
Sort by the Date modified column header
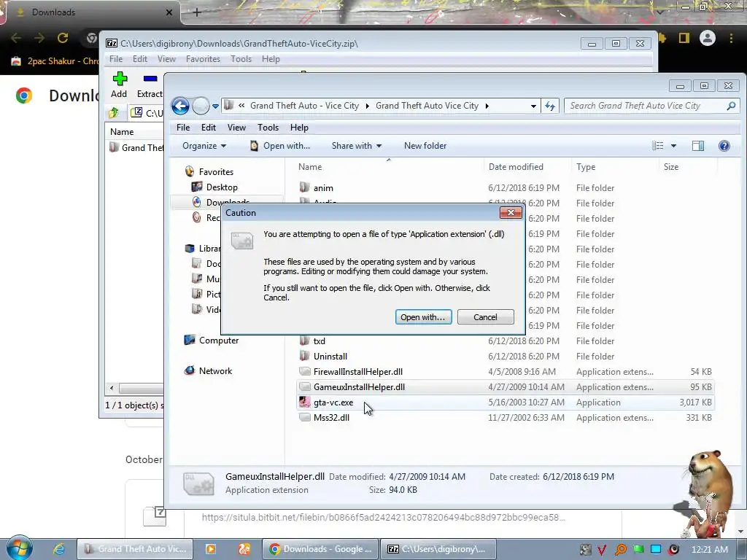coord(527,167)
